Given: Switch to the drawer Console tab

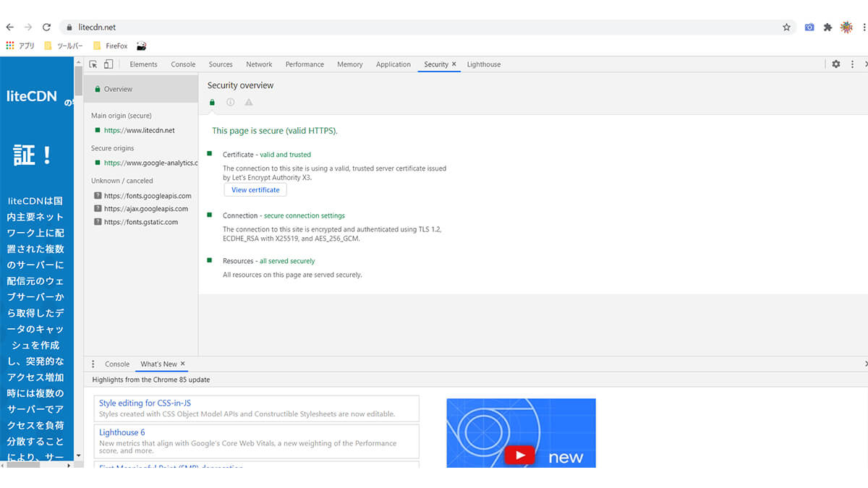Looking at the screenshot, I should click(117, 364).
